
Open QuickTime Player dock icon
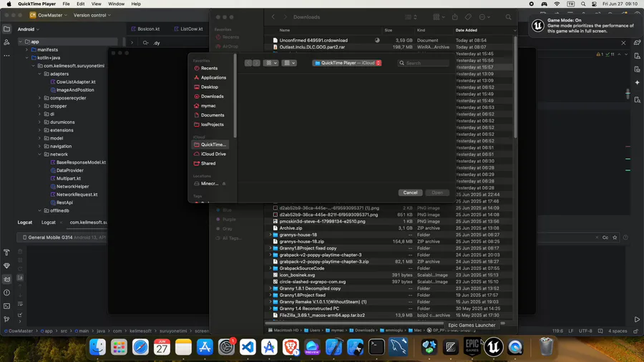(515, 347)
